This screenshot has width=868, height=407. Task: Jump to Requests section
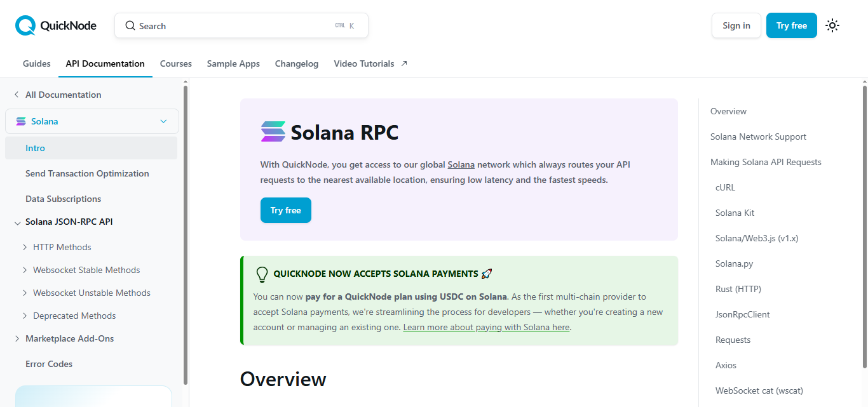point(733,340)
